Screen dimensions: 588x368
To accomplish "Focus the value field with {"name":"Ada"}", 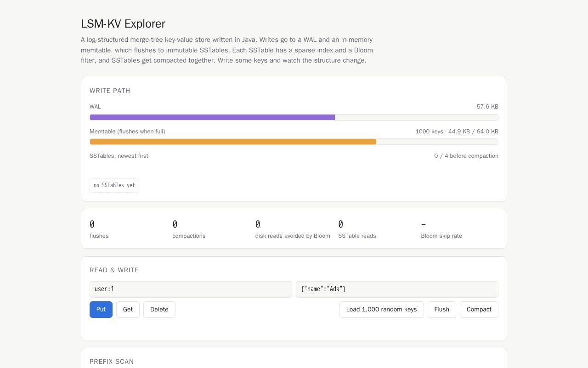I will click(397, 289).
